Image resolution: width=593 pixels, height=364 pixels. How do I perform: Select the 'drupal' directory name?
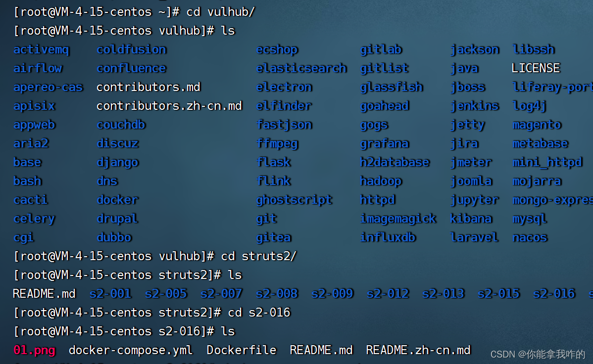117,219
